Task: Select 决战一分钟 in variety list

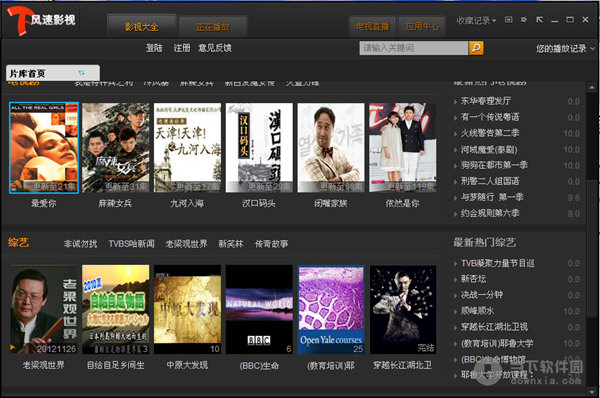Action: (x=482, y=295)
